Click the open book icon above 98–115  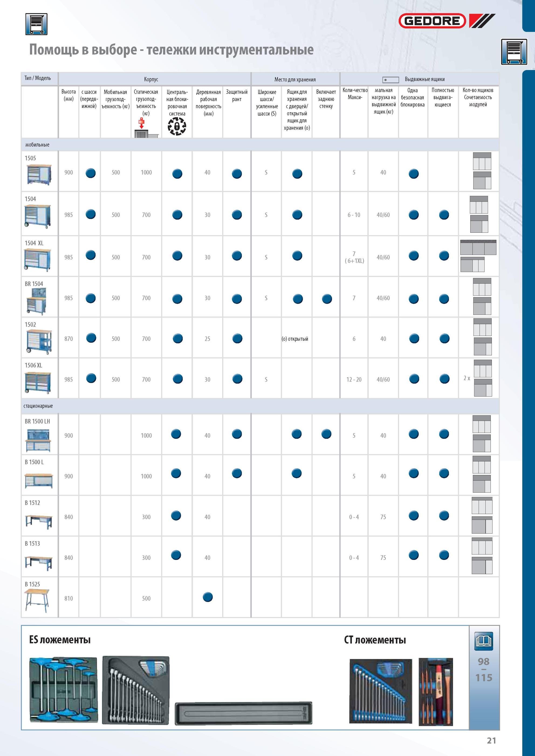click(x=483, y=641)
